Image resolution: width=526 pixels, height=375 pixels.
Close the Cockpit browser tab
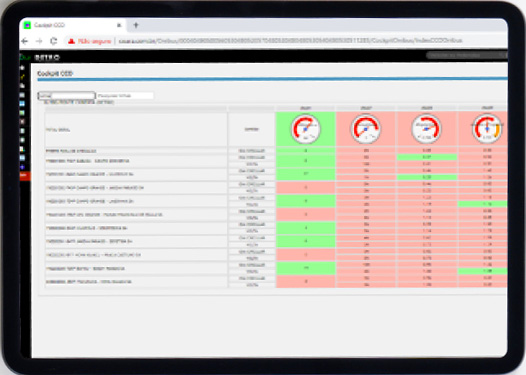[x=119, y=25]
